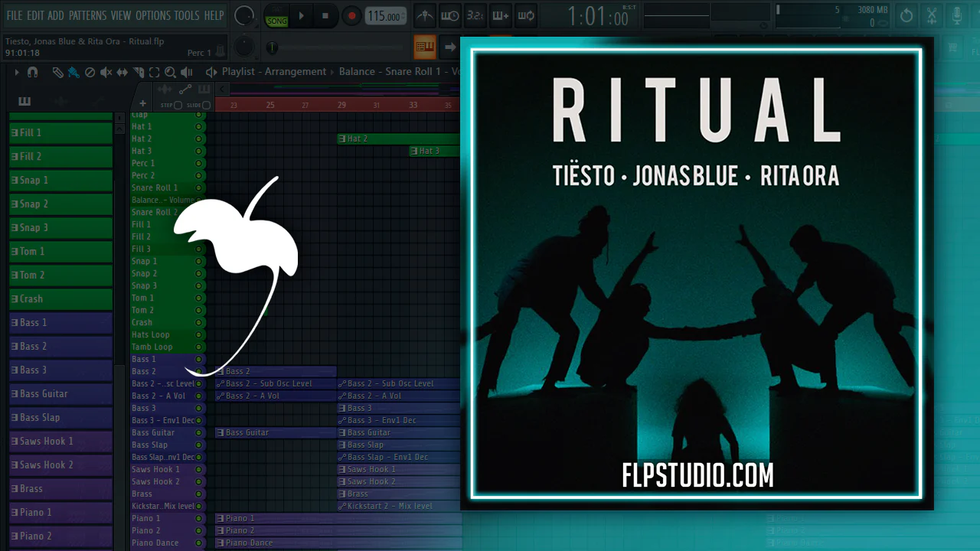Select the Playback speaker tool

pyautogui.click(x=186, y=72)
